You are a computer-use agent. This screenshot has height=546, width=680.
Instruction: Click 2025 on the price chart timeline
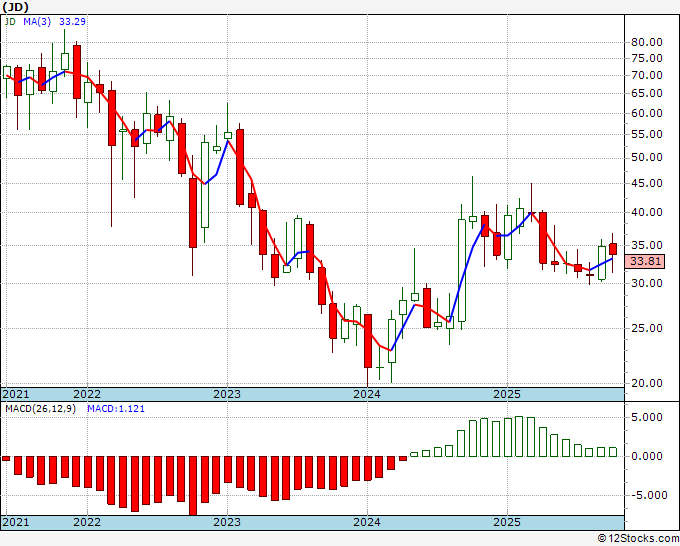click(x=507, y=394)
